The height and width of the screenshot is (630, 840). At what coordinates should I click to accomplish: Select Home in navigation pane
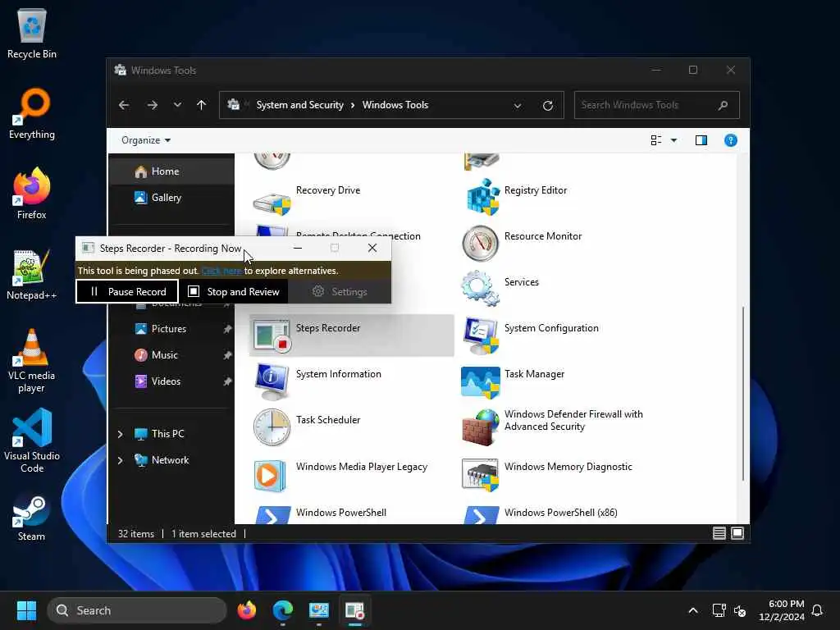(x=171, y=171)
